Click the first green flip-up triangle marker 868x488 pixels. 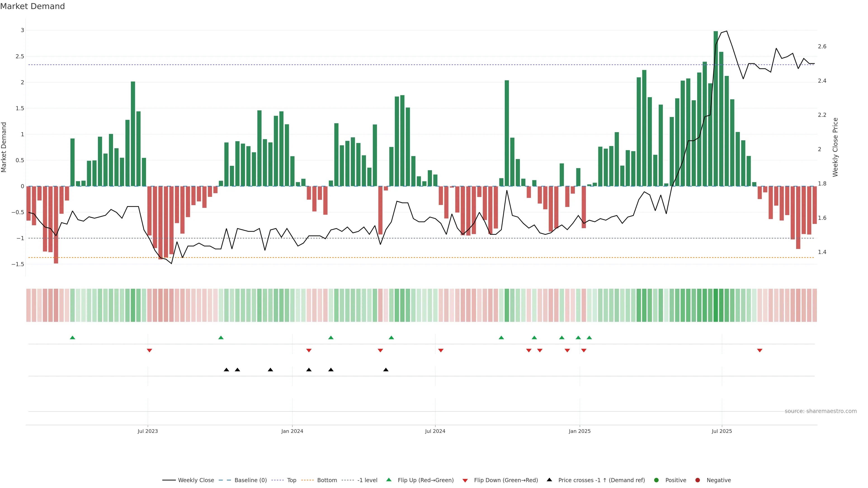(x=72, y=338)
